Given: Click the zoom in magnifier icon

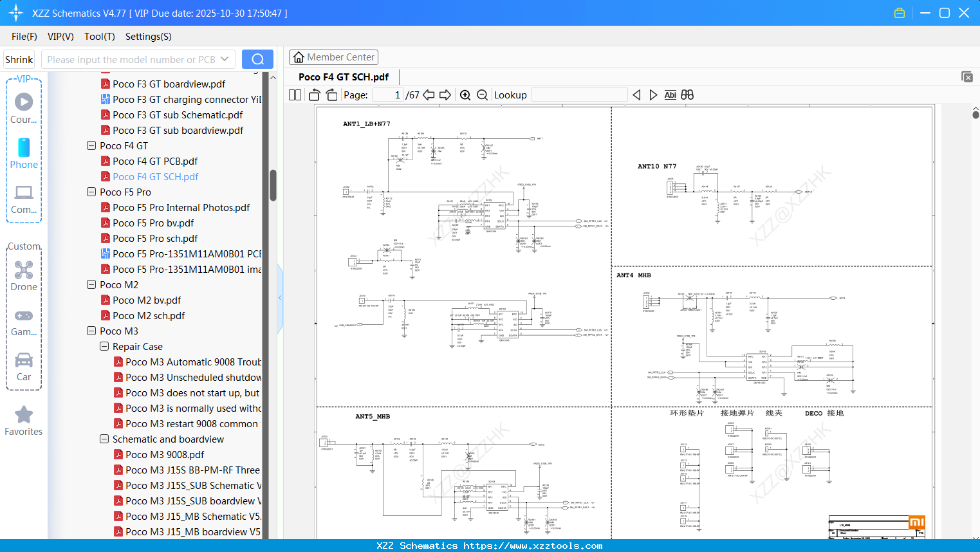Looking at the screenshot, I should pos(465,95).
